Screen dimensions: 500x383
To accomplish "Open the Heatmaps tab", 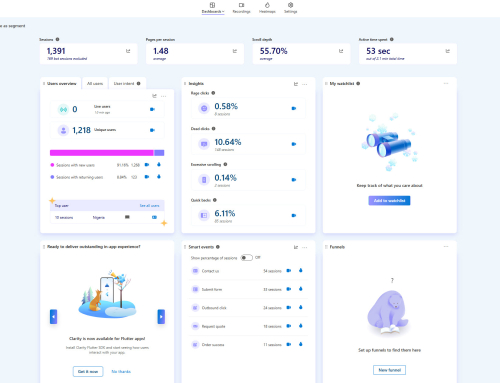I will click(267, 8).
